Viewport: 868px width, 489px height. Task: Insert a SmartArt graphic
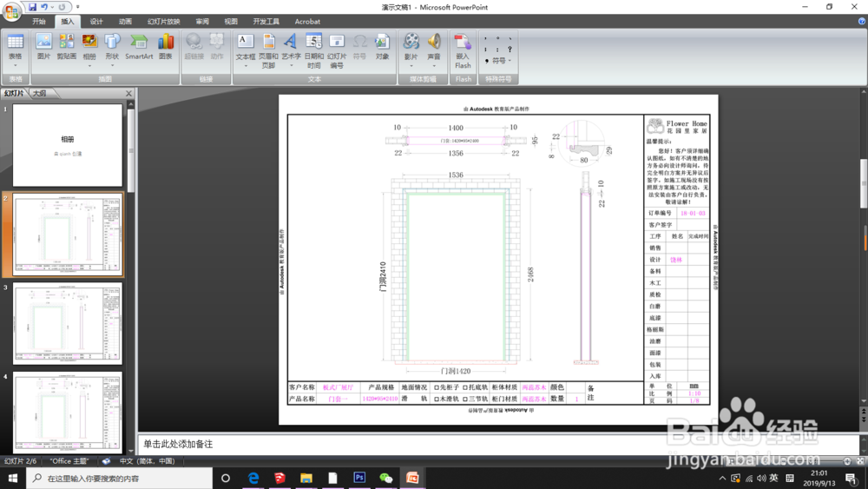[x=139, y=47]
